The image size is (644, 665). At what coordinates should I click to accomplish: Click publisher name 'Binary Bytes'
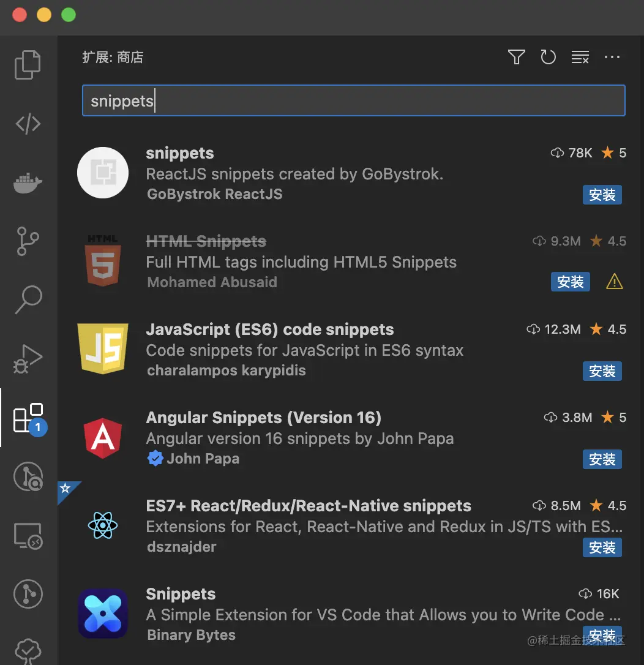(x=191, y=636)
